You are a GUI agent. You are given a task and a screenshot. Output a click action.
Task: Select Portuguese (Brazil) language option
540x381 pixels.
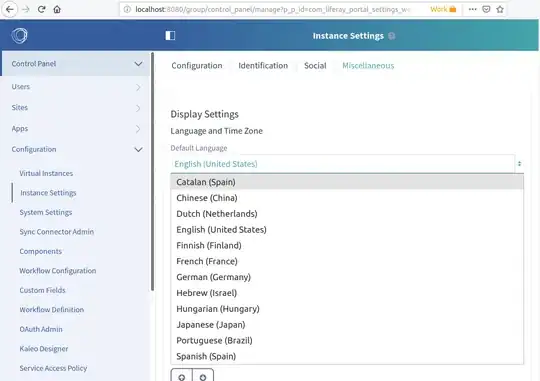pyautogui.click(x=347, y=340)
